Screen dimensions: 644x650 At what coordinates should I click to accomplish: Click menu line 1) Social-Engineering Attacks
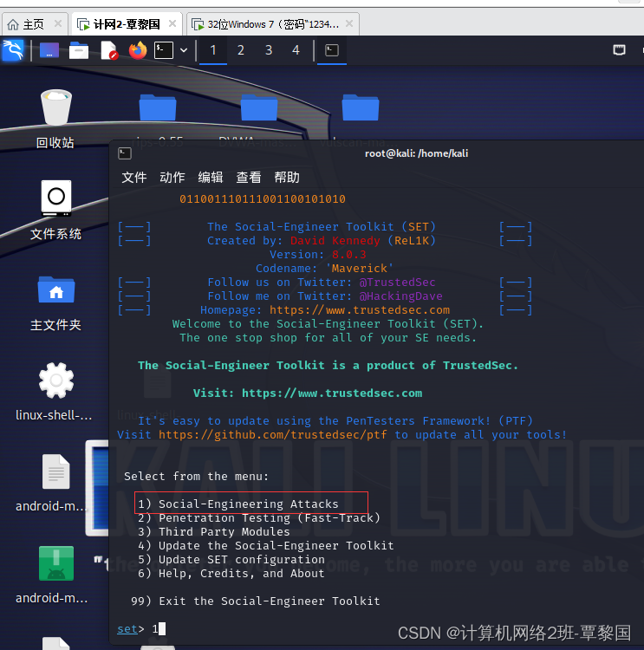click(x=238, y=504)
